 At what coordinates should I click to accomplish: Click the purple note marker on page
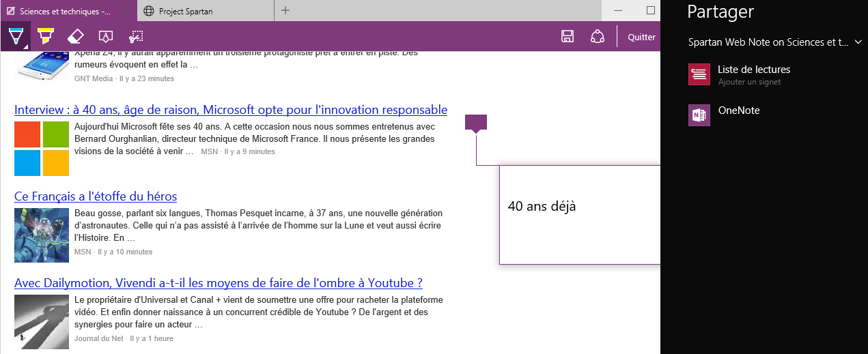pos(476,123)
